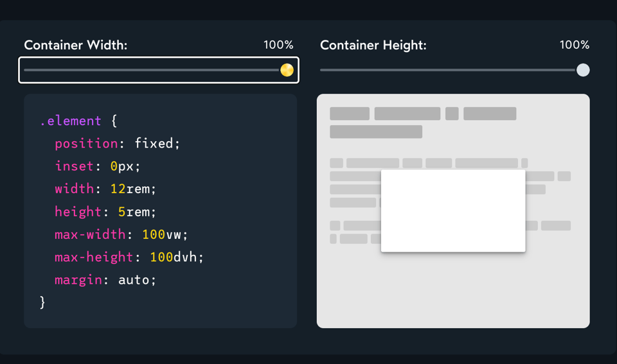
Task: Click the 'margin: auto;' code line
Action: [x=105, y=280]
